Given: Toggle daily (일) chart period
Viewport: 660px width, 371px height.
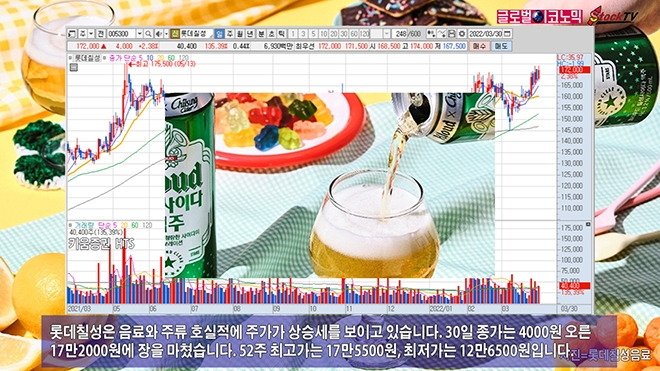Looking at the screenshot, I should 219,34.
